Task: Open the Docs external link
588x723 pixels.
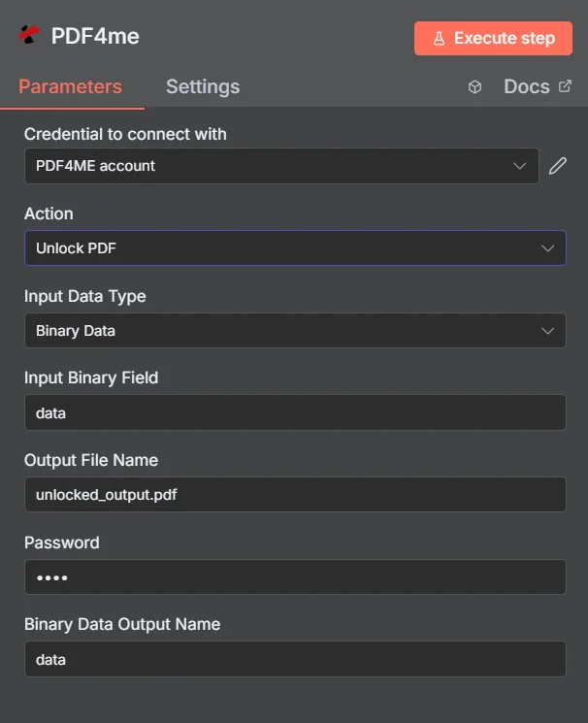Action: pos(538,86)
